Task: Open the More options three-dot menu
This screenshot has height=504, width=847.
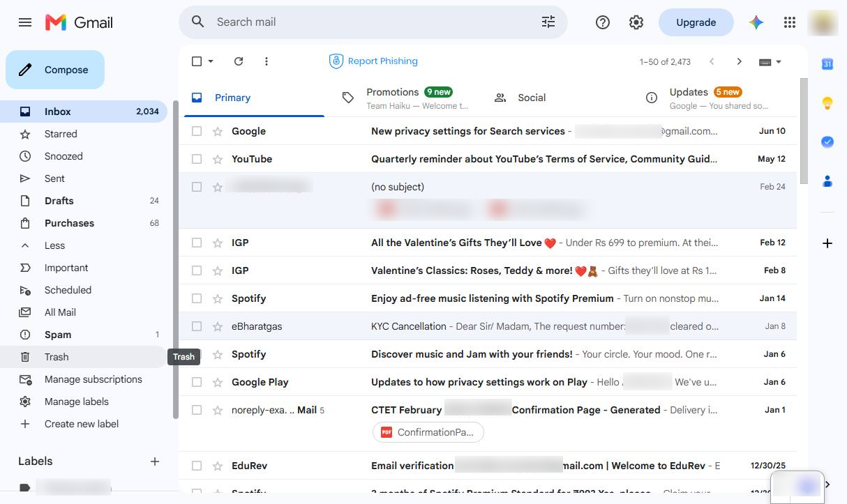Action: point(267,61)
